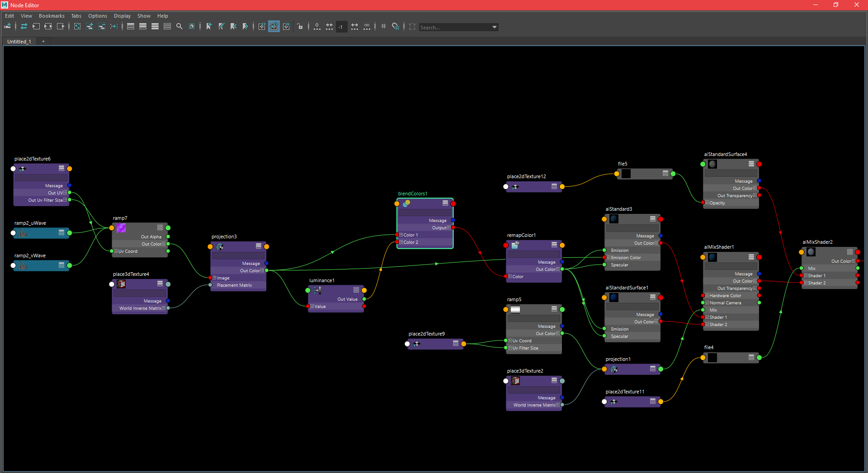
Task: Click the white ramp5 color swatch
Action: point(515,309)
